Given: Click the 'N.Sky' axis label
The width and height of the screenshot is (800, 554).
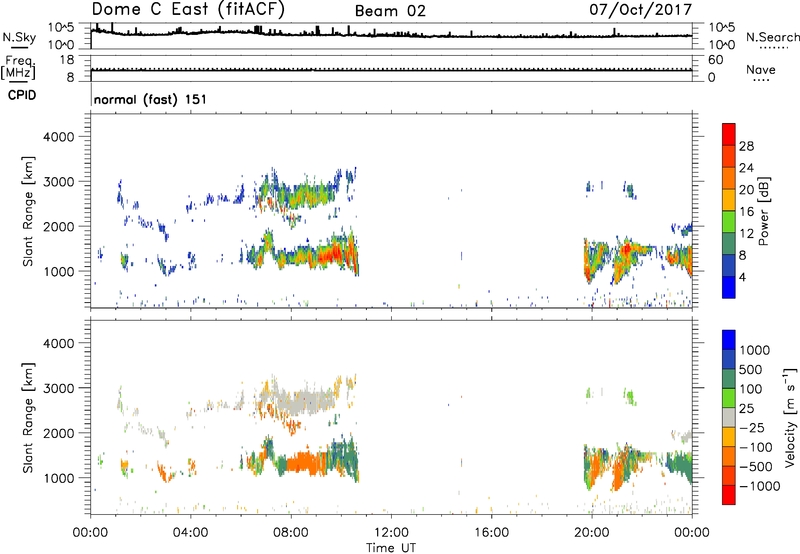Looking at the screenshot, I should [x=19, y=37].
